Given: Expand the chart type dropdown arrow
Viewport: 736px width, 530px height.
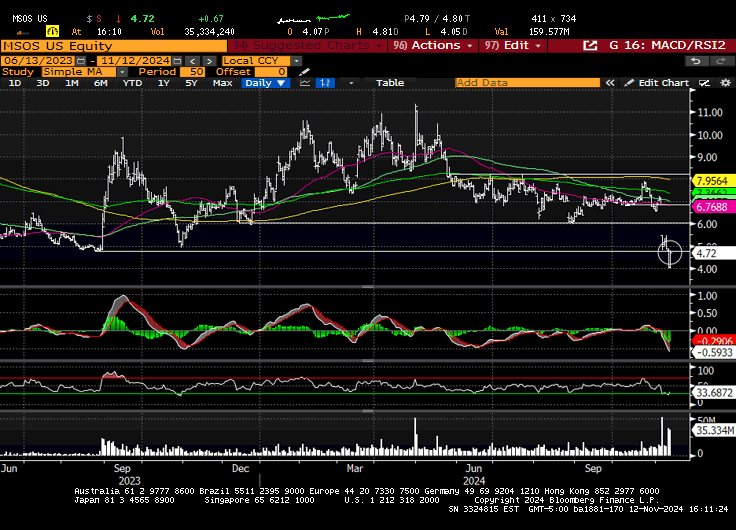Looking at the screenshot, I should click(351, 83).
